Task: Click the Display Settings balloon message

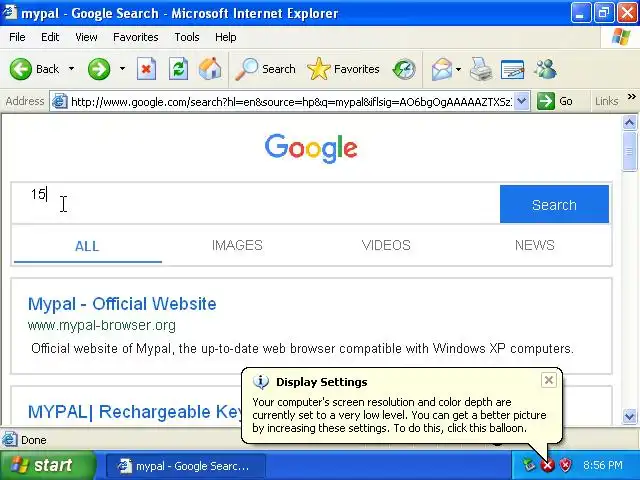Action: tap(399, 415)
